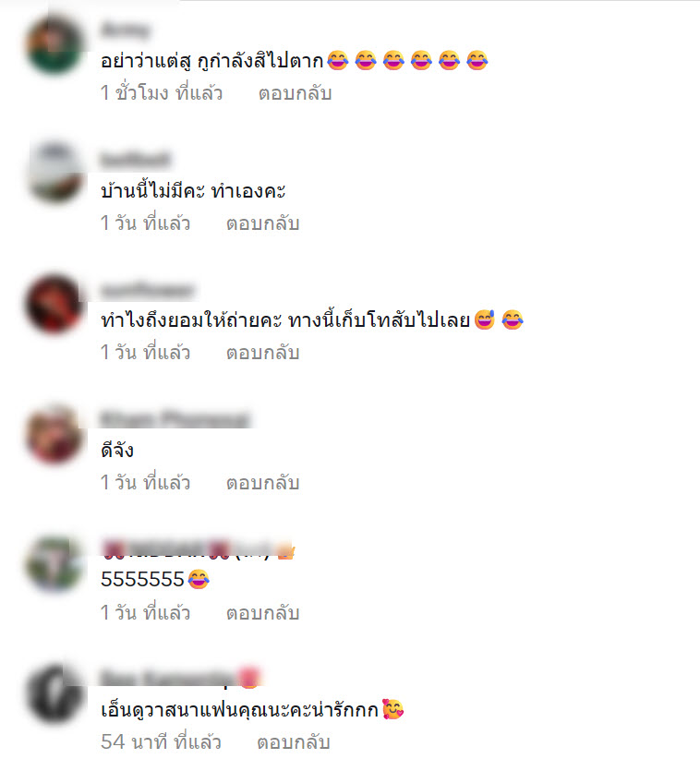Open red avatar beside ทำไงถึงยอมให้ถ่ายคะ comment

55,304
